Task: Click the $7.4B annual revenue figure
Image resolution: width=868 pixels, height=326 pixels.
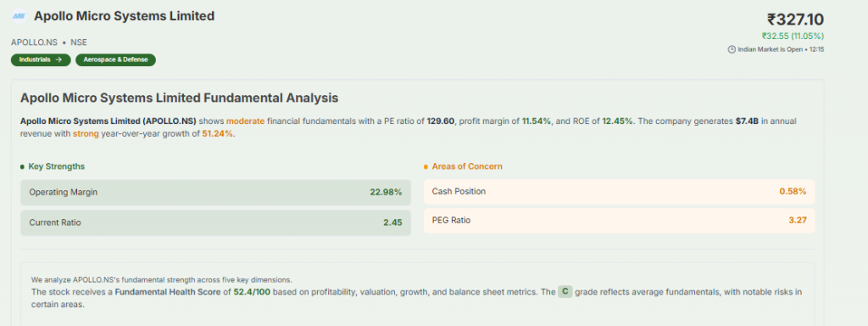Action: 748,121
